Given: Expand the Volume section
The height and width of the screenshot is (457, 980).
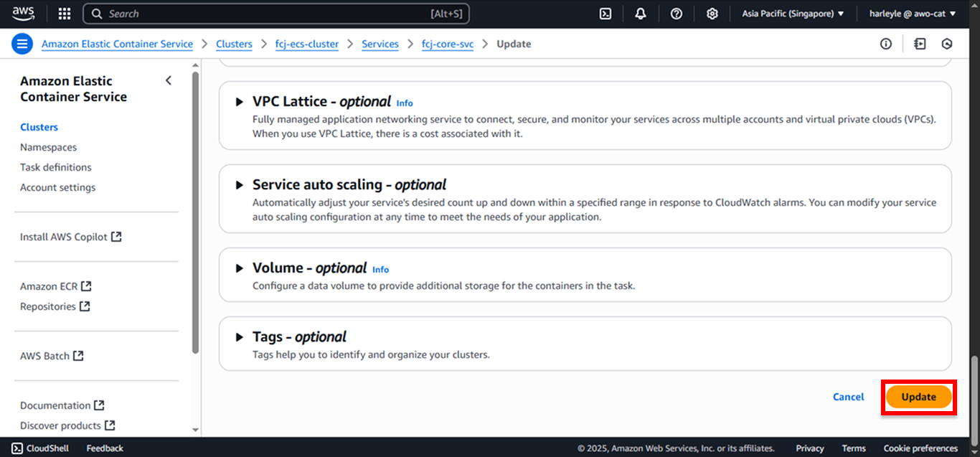Looking at the screenshot, I should (x=240, y=268).
